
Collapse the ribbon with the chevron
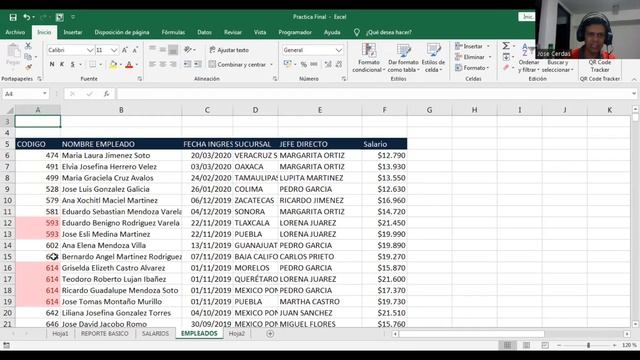click(634, 79)
